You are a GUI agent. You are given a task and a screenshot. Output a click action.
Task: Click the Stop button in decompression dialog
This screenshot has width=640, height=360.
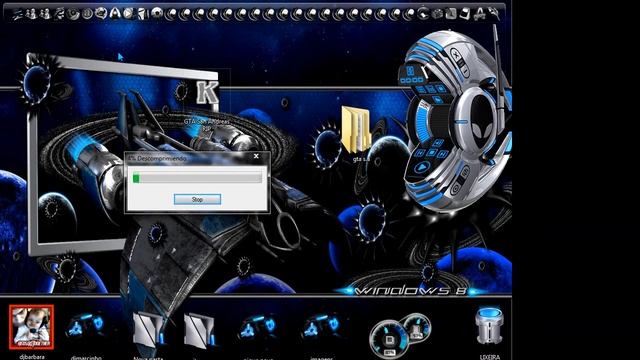click(197, 199)
